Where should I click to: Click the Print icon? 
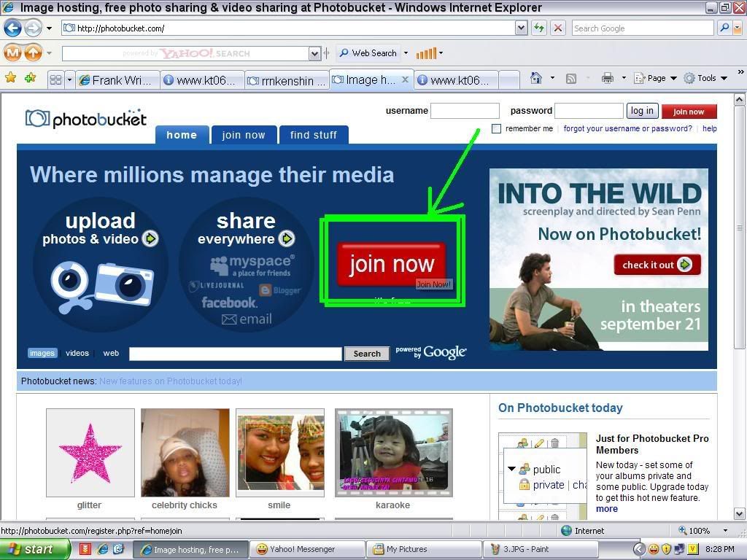point(608,78)
